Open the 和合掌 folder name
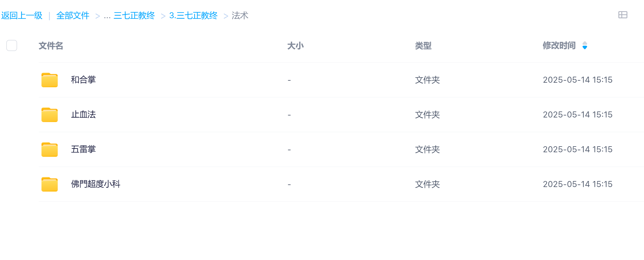 [83, 80]
